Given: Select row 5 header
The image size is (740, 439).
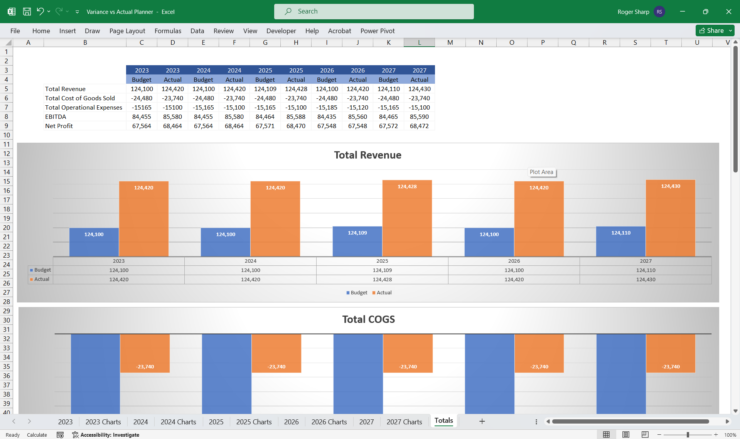Looking at the screenshot, I should (7, 89).
